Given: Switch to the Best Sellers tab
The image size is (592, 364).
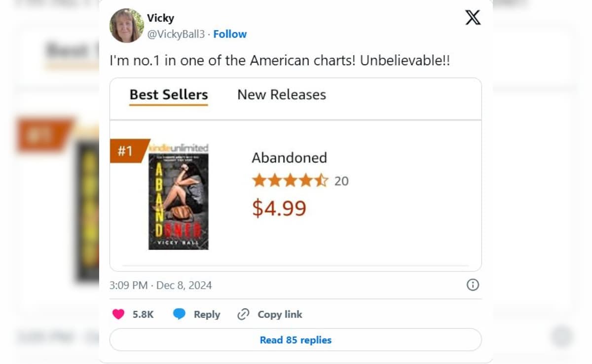Looking at the screenshot, I should coord(169,95).
